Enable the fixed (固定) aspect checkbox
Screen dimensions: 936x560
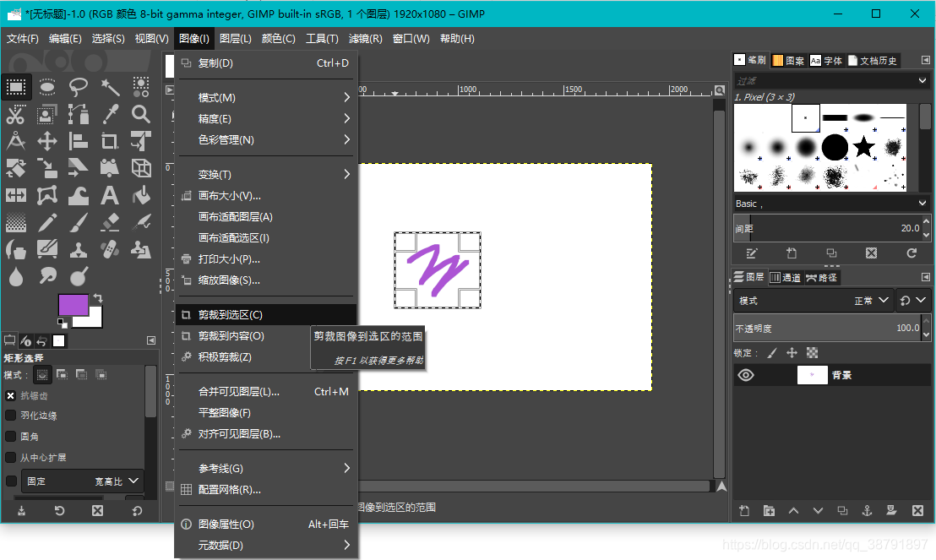[x=10, y=481]
